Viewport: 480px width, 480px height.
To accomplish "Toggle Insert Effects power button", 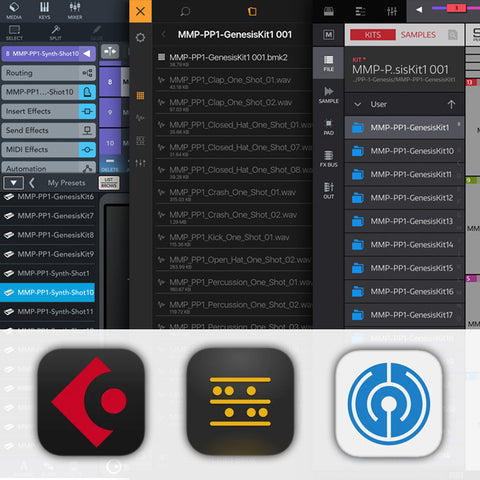I will coord(87,111).
